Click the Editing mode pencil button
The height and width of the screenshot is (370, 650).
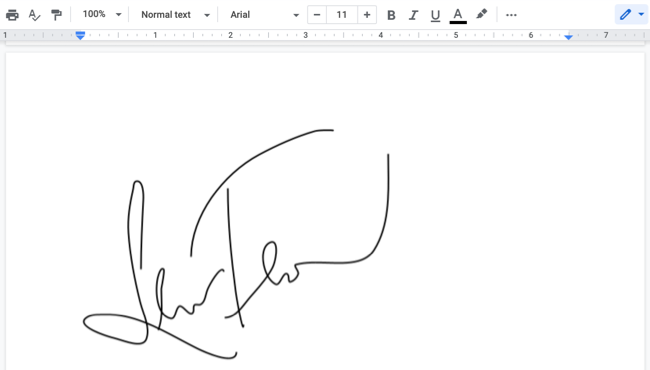(625, 15)
